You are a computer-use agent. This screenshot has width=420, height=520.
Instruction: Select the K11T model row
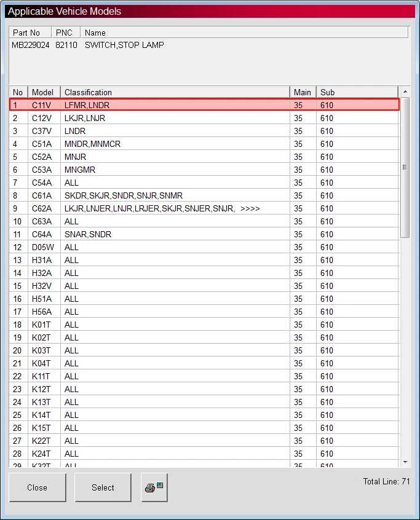(204, 377)
